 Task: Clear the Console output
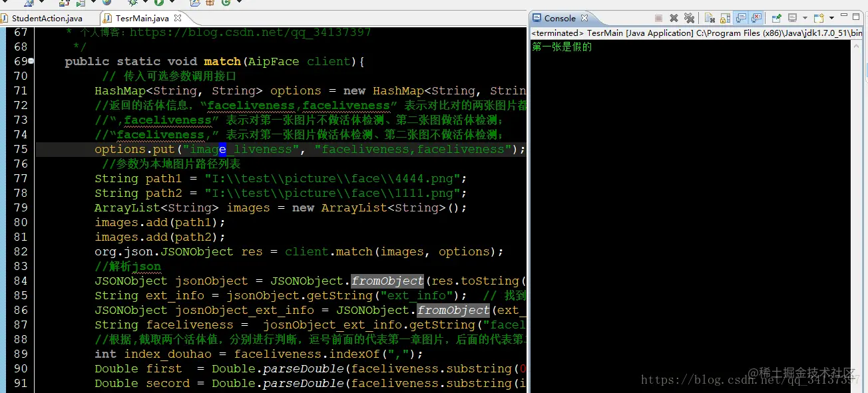pos(710,18)
